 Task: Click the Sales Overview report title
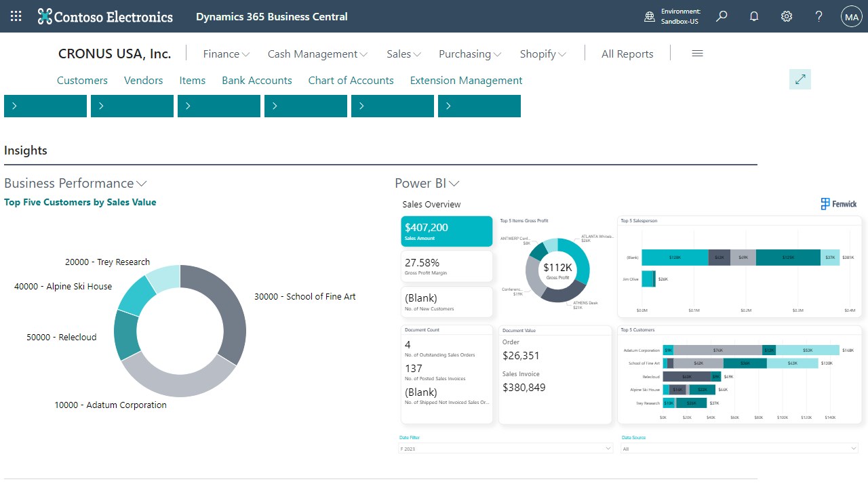click(431, 204)
